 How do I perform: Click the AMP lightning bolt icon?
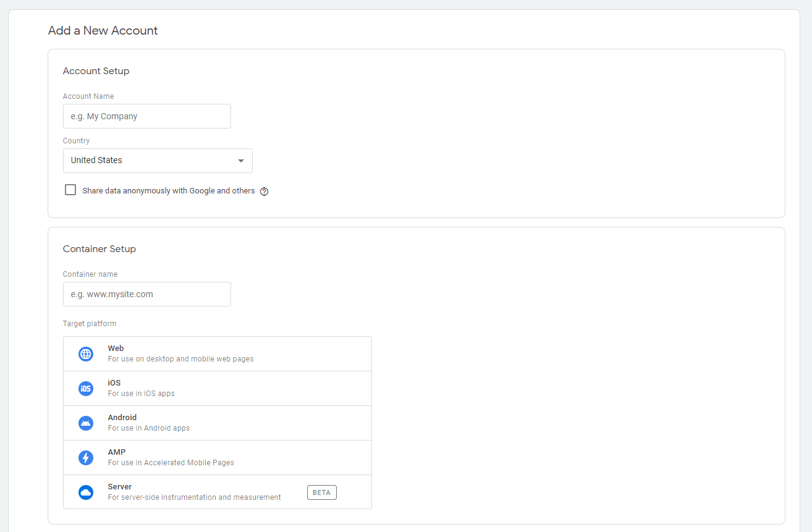pyautogui.click(x=86, y=458)
